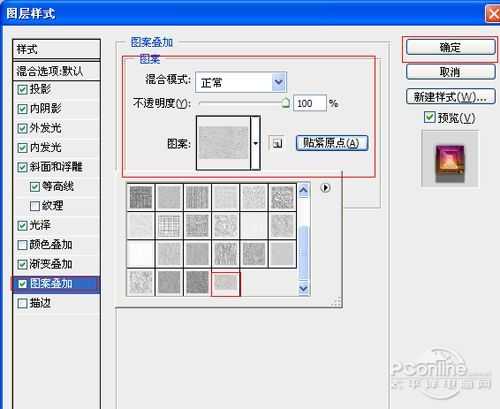The image size is (500, 409).
Task: Select the first pattern in the bottom row
Action: 141,283
